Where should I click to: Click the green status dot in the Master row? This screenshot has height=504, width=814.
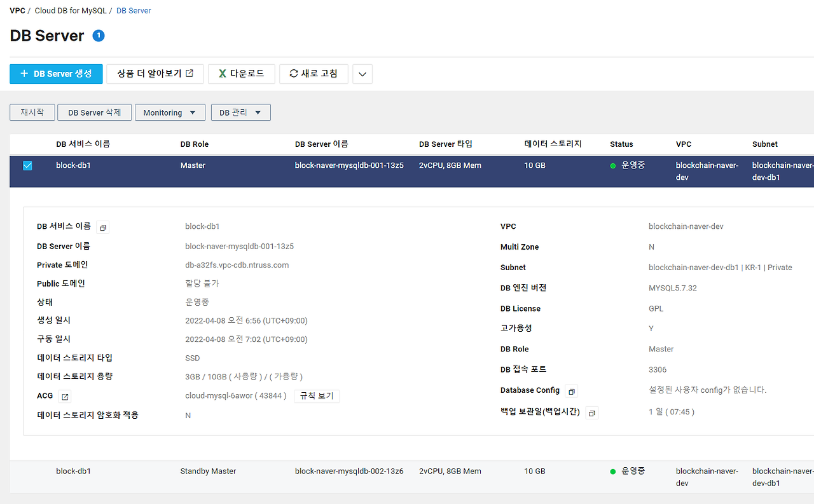coord(613,166)
